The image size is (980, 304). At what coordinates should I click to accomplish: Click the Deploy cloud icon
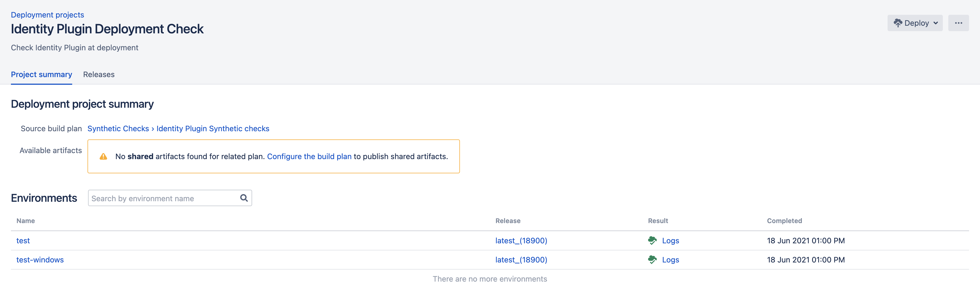coord(898,23)
